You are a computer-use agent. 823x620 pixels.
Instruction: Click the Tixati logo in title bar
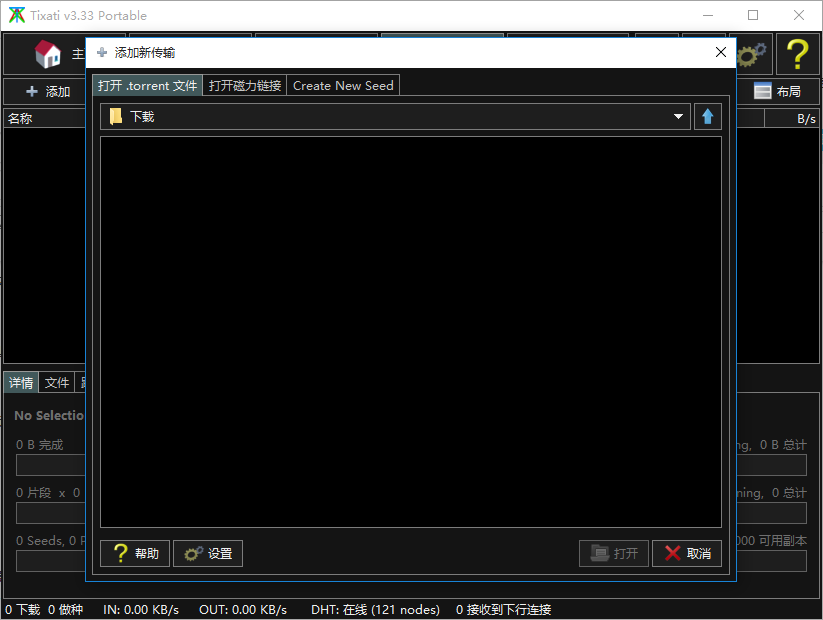coord(16,15)
